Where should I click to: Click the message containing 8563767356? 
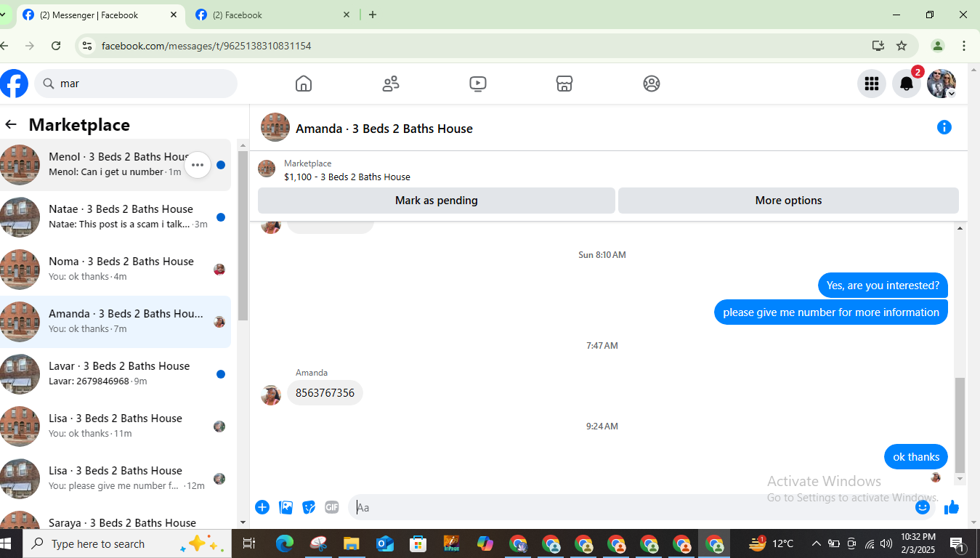325,393
